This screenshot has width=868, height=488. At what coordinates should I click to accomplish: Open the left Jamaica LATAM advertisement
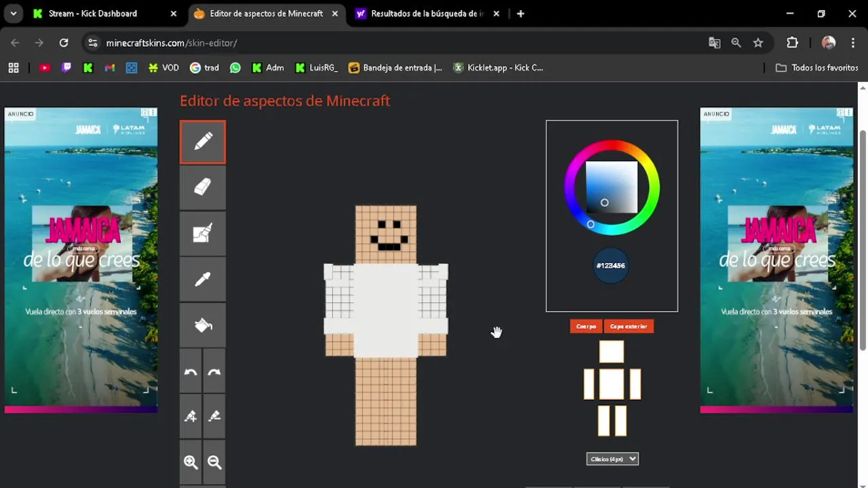[x=81, y=260]
